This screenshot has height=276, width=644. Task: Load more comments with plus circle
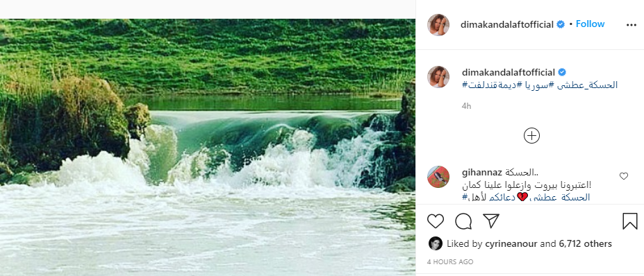coord(531,136)
